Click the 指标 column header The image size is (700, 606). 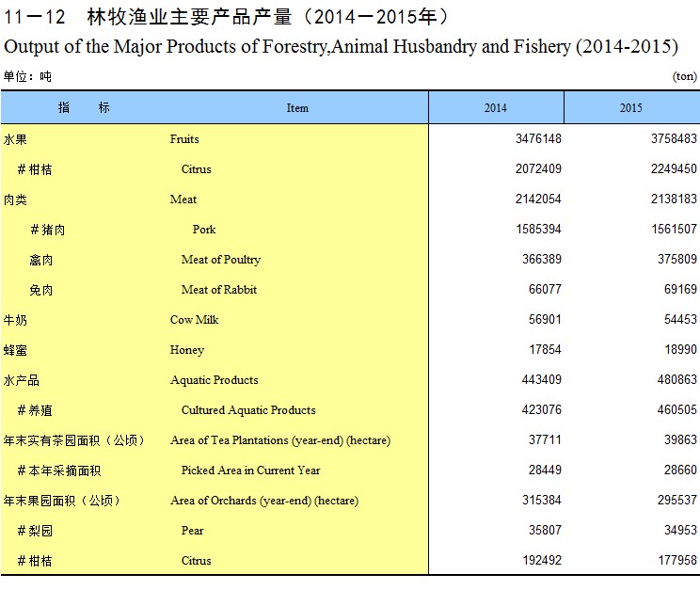[x=84, y=108]
